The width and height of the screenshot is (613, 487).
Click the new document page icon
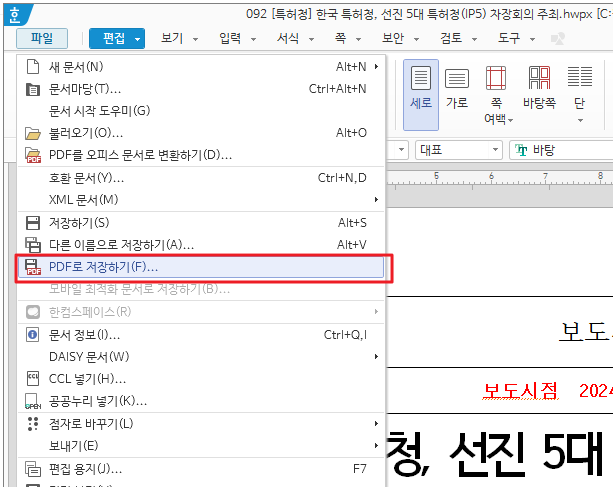(x=33, y=67)
